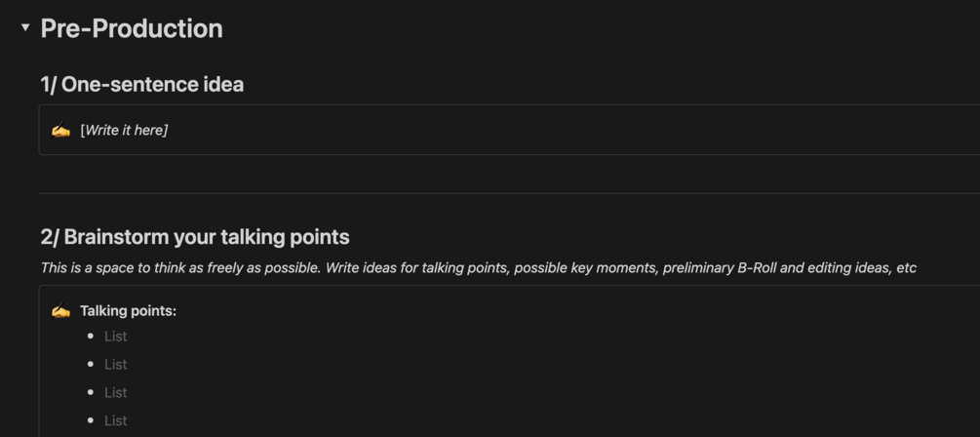980x437 pixels.
Task: Click the first 'List' bullet placeholder
Action: (x=116, y=337)
